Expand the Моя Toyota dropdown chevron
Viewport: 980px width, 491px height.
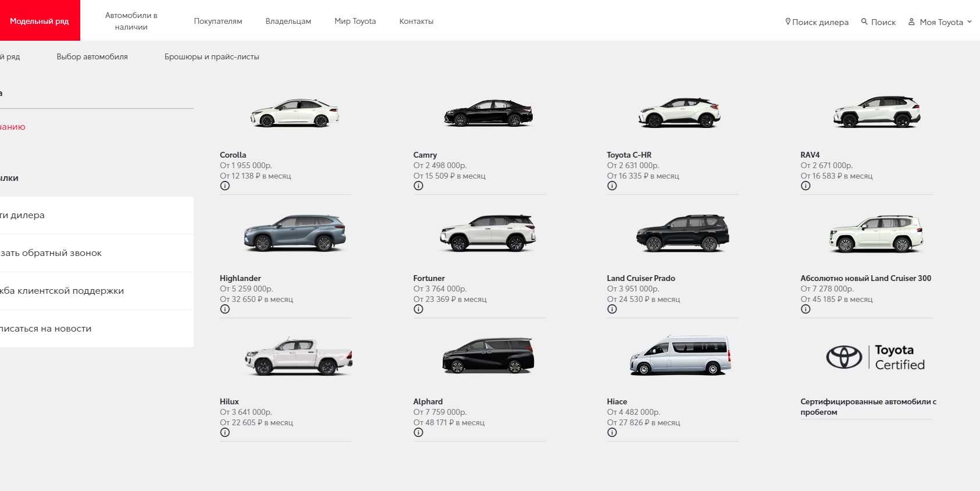point(970,22)
